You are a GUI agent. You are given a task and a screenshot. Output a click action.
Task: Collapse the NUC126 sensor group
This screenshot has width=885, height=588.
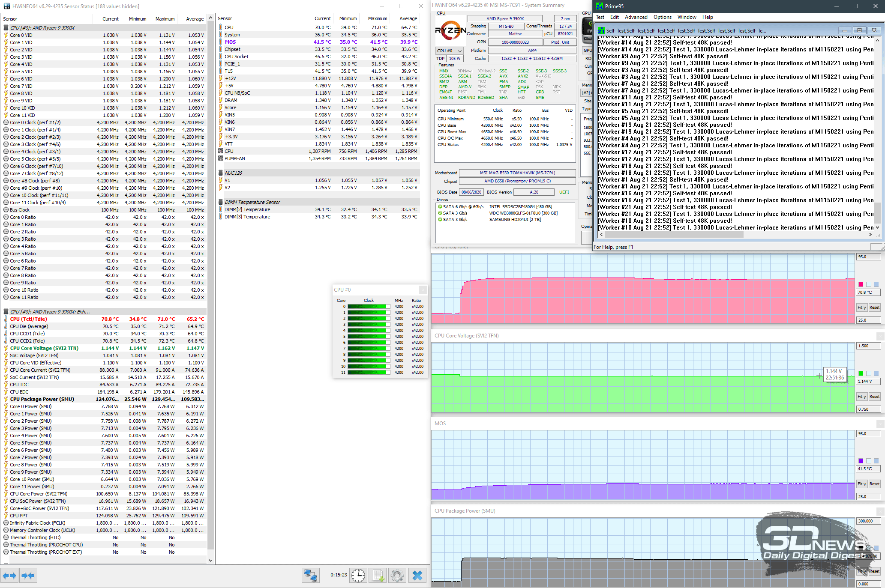coord(221,173)
